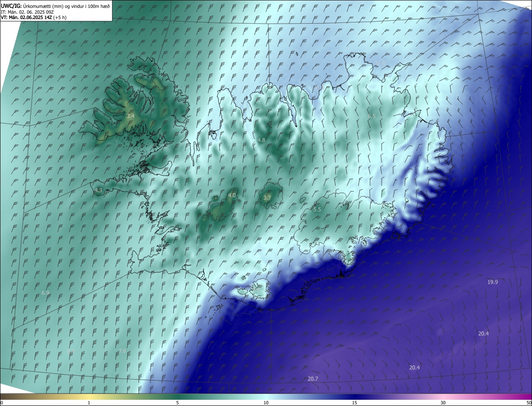The width and height of the screenshot is (532, 406).
Task: Click the faint 11.2 value label
Action: point(380,63)
